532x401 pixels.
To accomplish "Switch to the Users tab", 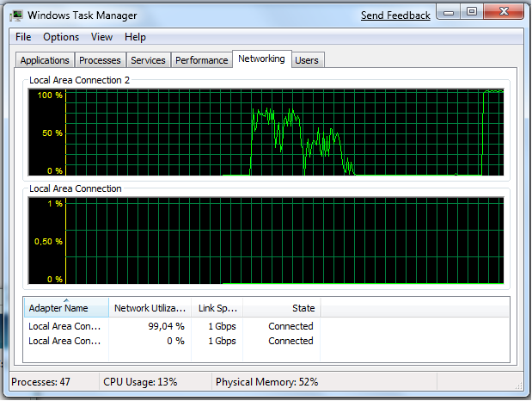I will pyautogui.click(x=307, y=60).
